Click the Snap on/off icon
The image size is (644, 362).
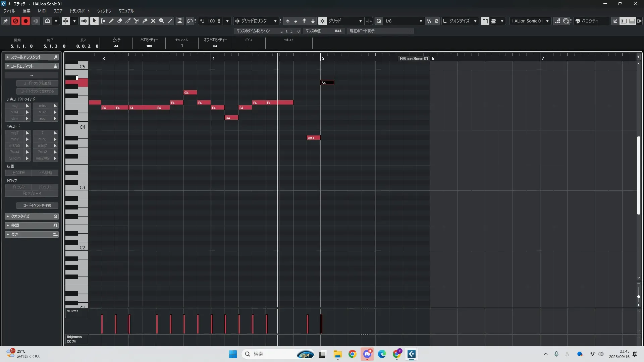322,21
